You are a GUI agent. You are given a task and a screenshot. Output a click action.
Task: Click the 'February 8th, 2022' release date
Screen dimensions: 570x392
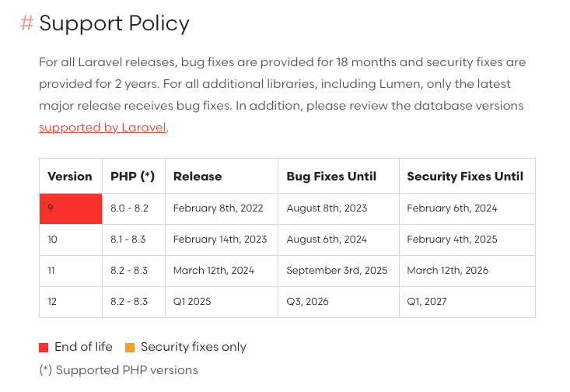(x=218, y=208)
